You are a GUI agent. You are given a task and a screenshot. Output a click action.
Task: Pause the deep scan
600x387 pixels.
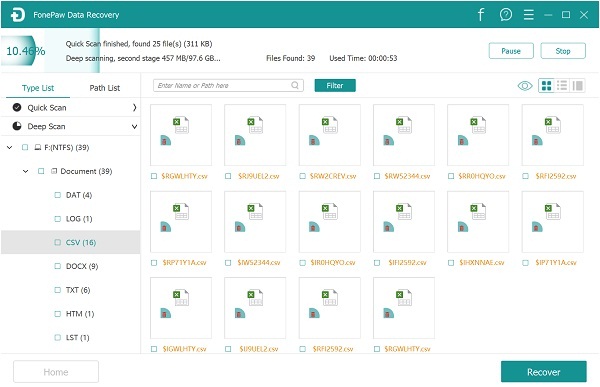pos(511,51)
